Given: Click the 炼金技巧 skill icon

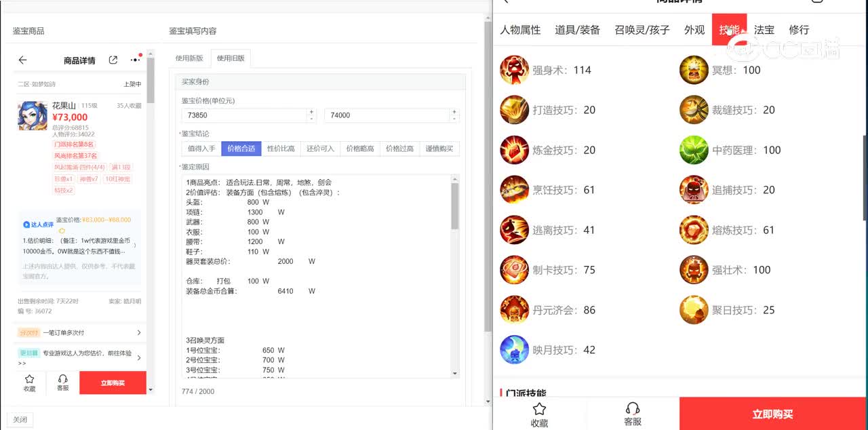Looking at the screenshot, I should click(515, 150).
